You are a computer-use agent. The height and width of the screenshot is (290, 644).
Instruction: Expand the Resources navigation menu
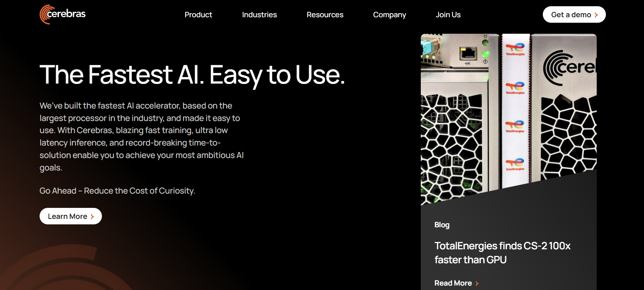(x=325, y=15)
